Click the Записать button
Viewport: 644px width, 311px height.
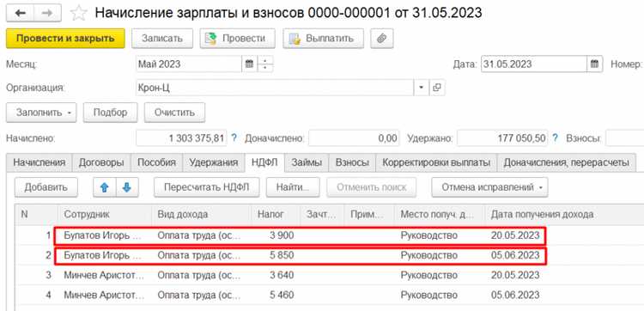tap(162, 39)
